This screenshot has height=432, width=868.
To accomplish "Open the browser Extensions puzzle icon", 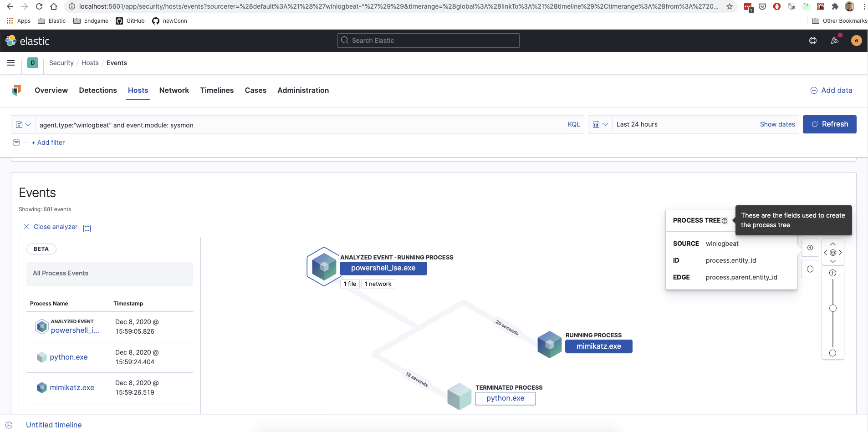I will tap(835, 6).
